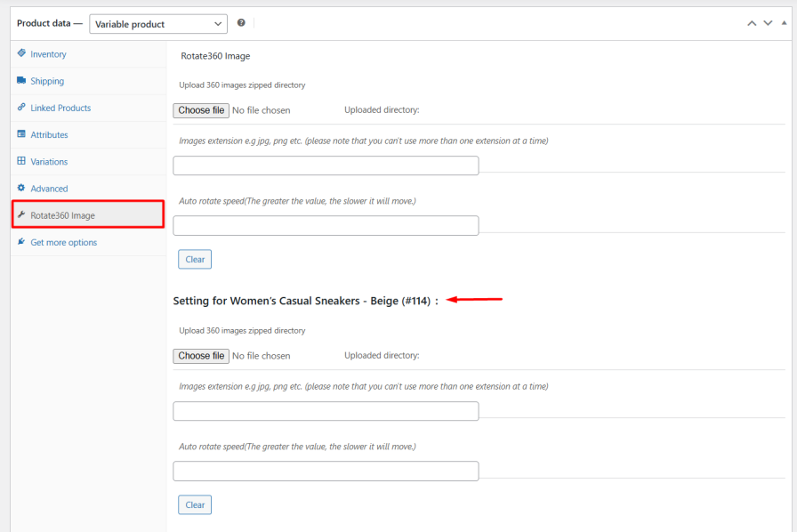Click the product type help question icon
The image size is (797, 532).
pos(241,22)
